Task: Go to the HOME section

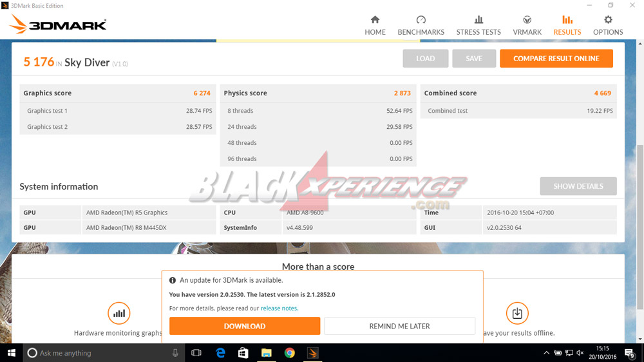Action: 375,26
